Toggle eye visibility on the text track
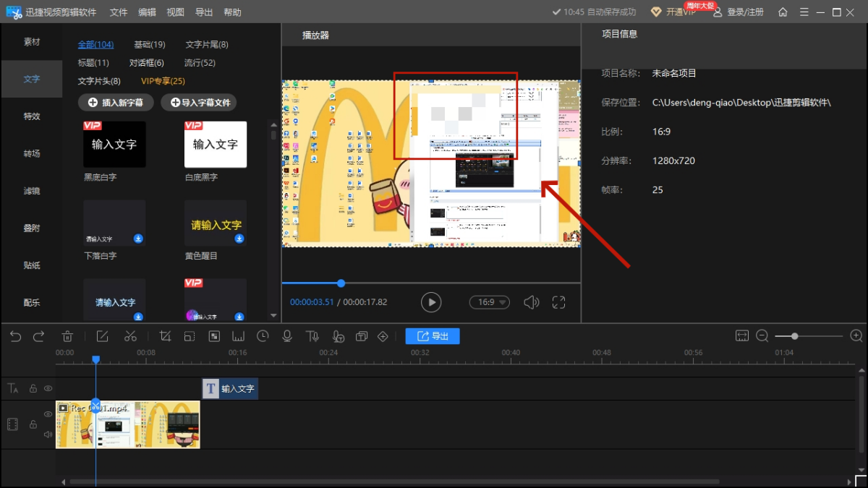The image size is (868, 488). click(48, 388)
